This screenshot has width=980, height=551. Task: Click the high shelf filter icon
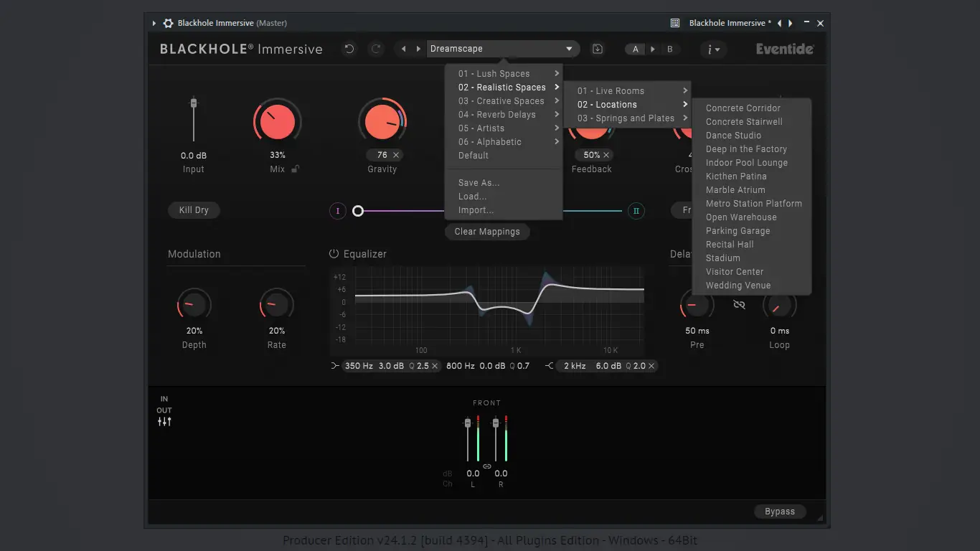(x=550, y=366)
